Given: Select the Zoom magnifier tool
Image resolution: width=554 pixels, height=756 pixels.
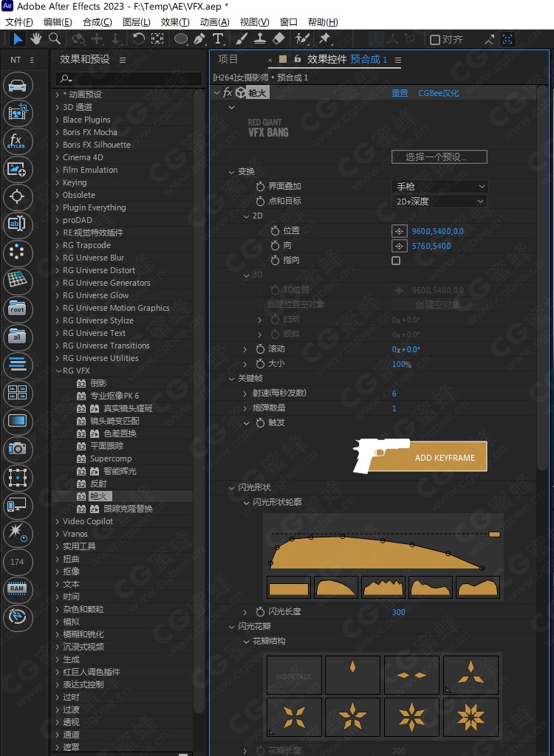Looking at the screenshot, I should pyautogui.click(x=55, y=39).
